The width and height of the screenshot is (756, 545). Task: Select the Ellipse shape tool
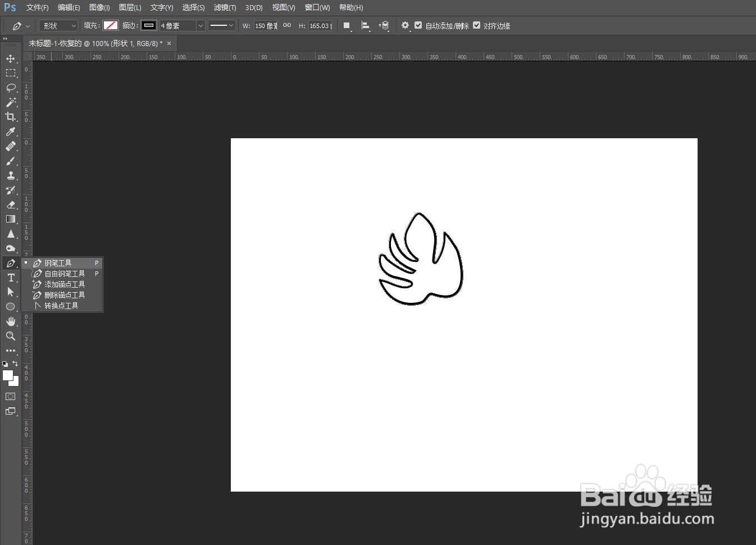click(x=11, y=307)
